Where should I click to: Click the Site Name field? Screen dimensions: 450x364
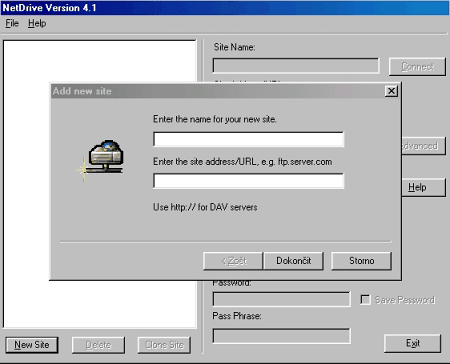point(296,65)
